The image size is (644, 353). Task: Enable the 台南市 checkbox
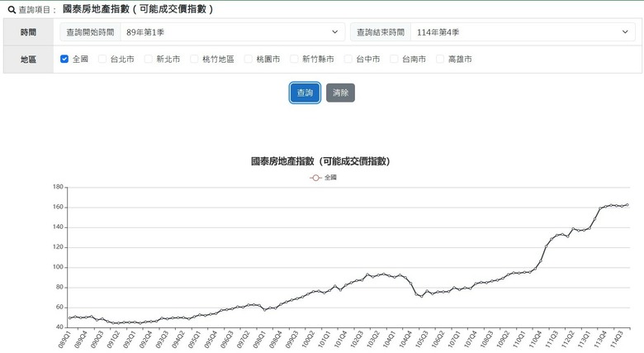pyautogui.click(x=394, y=59)
